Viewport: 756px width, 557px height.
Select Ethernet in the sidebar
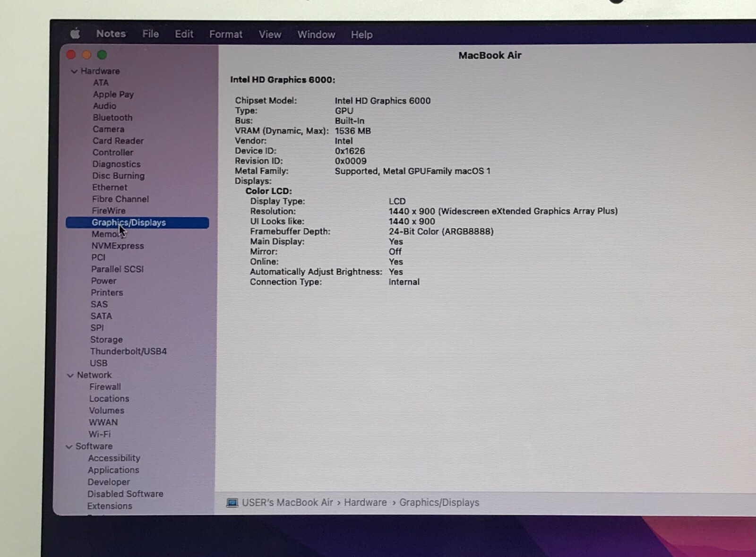(110, 188)
